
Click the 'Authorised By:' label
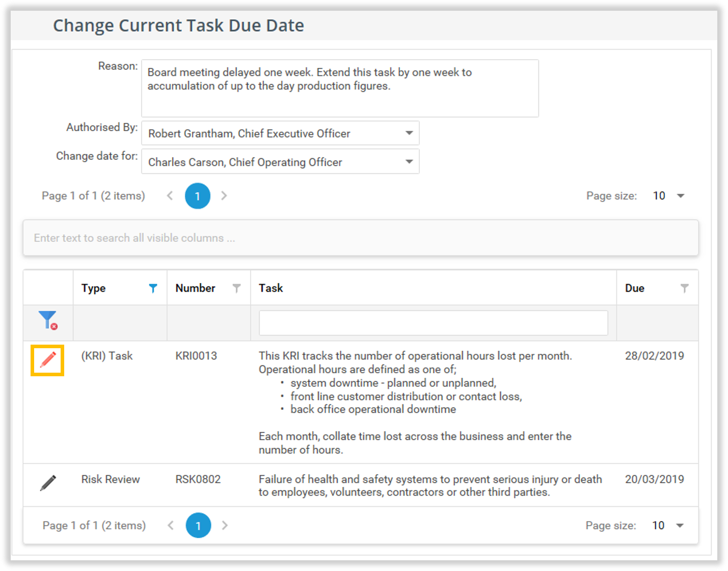click(102, 127)
